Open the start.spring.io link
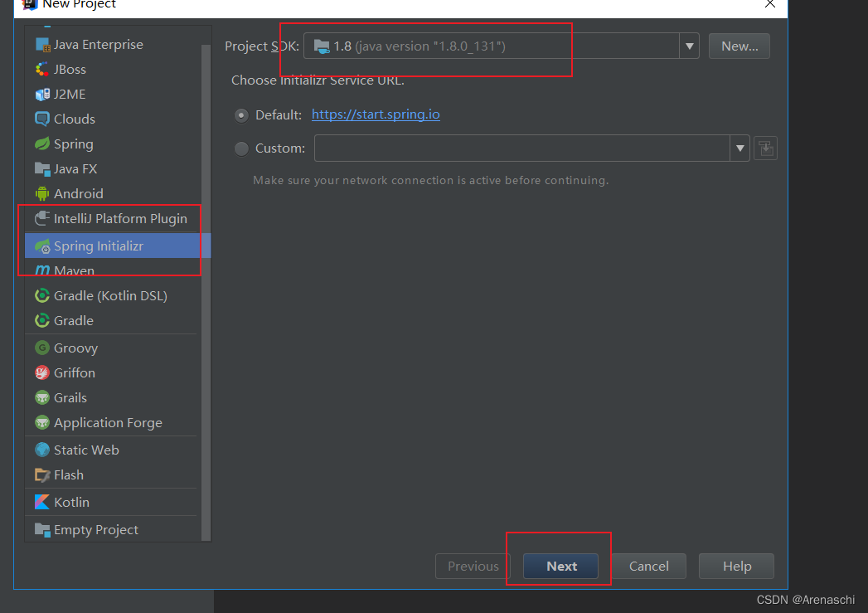The image size is (868, 613). tap(376, 114)
